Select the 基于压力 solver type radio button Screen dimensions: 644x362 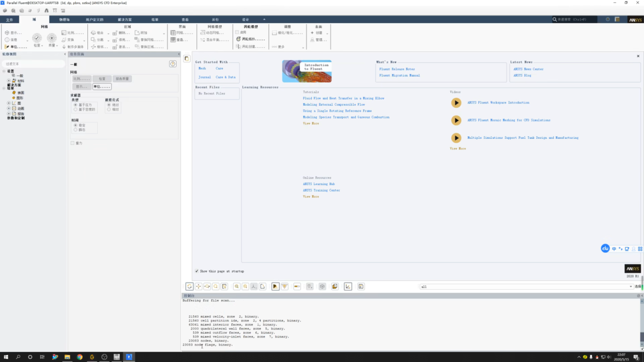click(75, 105)
